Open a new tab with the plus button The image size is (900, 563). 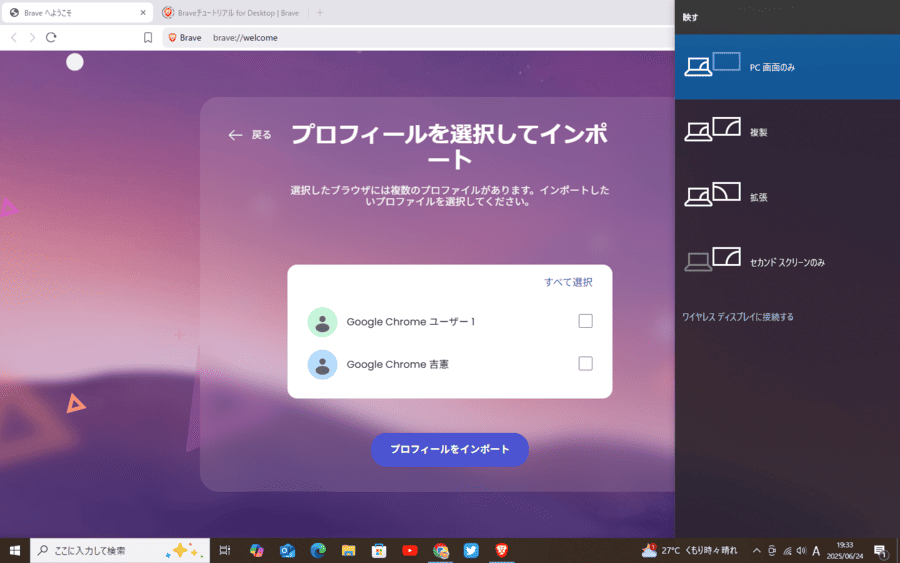(x=320, y=13)
